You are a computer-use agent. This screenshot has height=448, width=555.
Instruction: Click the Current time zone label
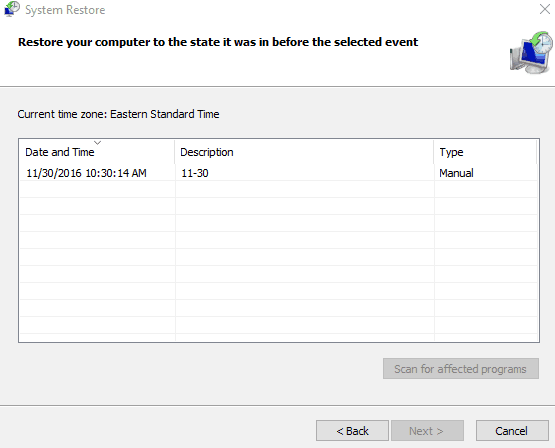point(118,114)
